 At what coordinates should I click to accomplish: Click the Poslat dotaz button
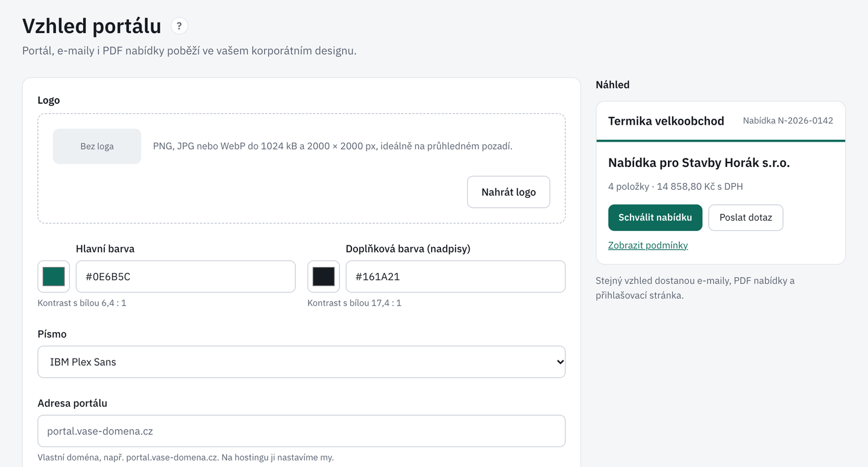click(746, 218)
